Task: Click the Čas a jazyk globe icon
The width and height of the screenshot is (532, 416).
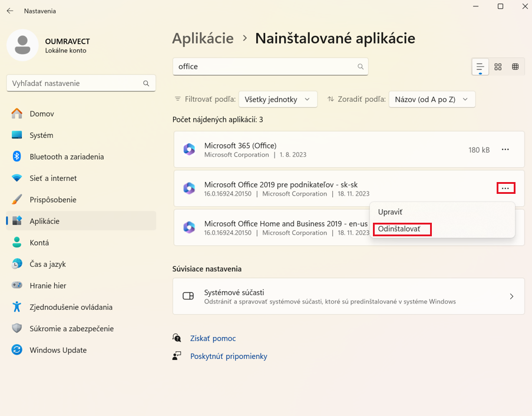Action: (16, 263)
